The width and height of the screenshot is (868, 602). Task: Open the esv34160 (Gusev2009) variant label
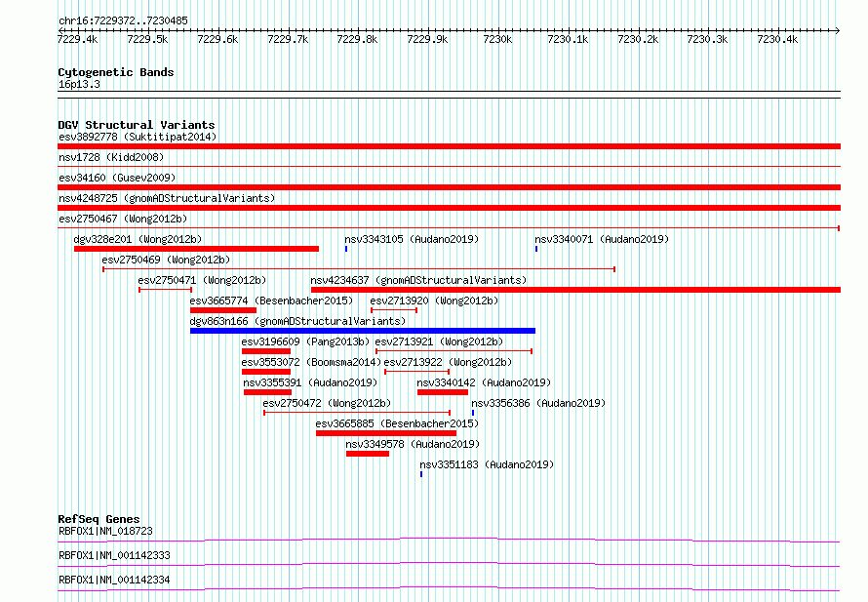117,178
